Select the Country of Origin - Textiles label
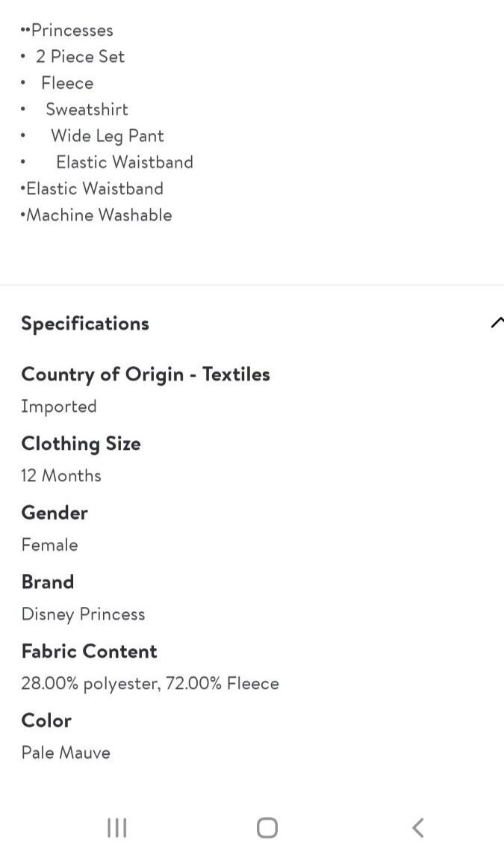 (x=146, y=374)
